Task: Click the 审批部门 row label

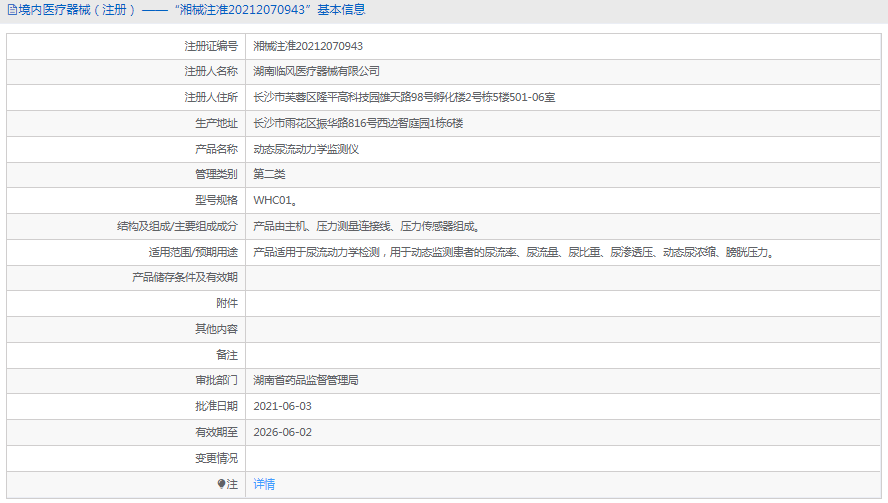Action: tap(216, 381)
